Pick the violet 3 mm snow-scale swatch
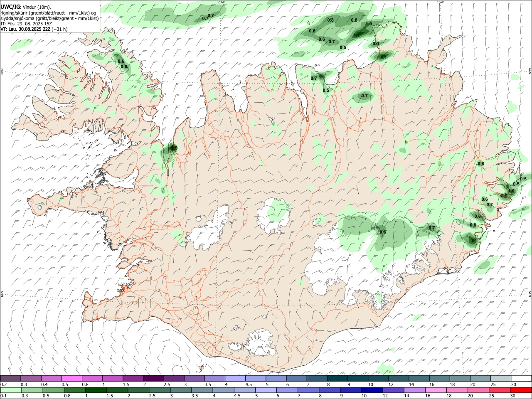Viewport: 532px width, 399px height. pyautogui.click(x=194, y=378)
